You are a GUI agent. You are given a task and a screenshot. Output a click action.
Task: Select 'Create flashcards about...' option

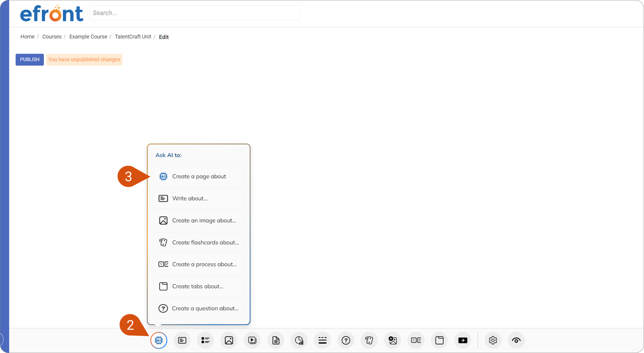pyautogui.click(x=199, y=243)
